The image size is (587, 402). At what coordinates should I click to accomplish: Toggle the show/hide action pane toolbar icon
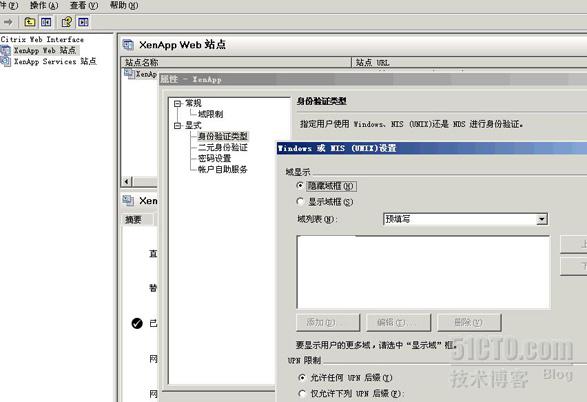click(x=83, y=22)
